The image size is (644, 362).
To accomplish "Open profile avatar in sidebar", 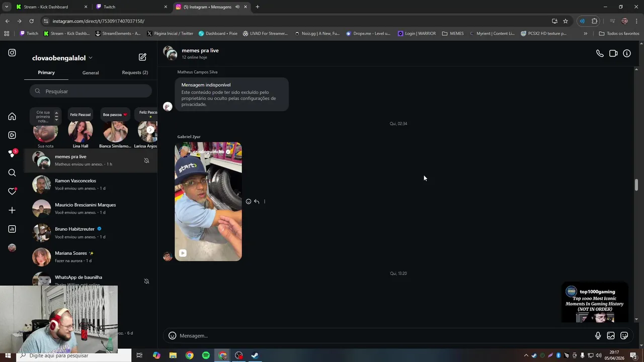I will (12, 248).
